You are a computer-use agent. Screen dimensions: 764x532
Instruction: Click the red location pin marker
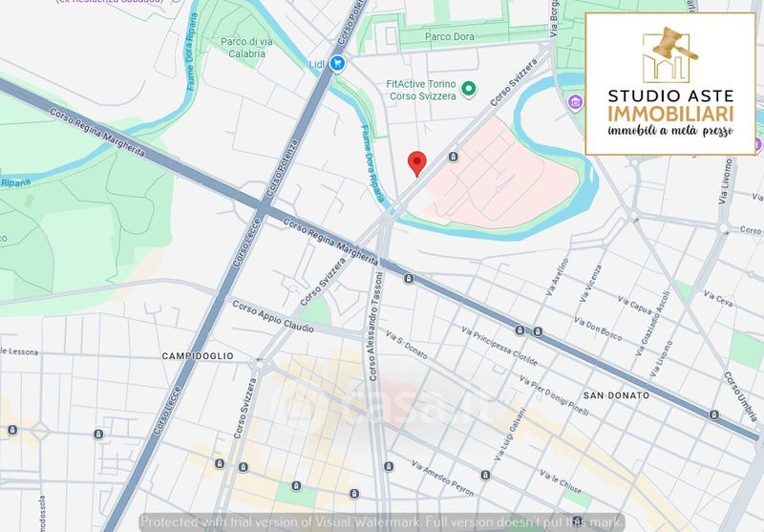415,162
